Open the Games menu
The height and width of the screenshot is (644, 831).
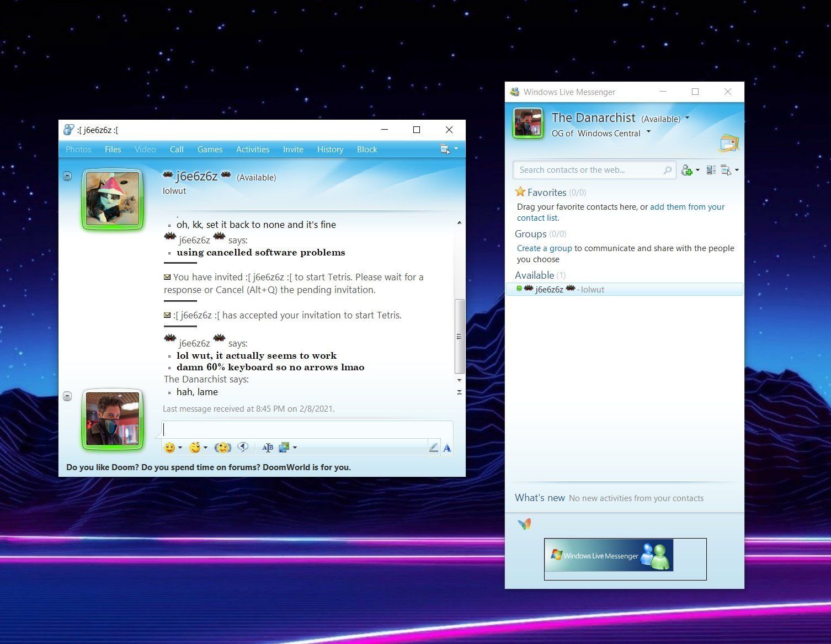coord(210,149)
